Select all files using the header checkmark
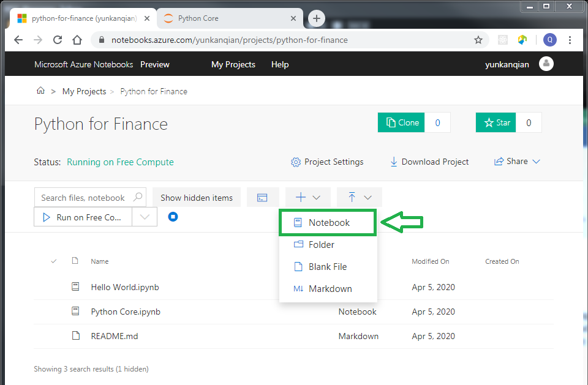The image size is (588, 385). [53, 261]
